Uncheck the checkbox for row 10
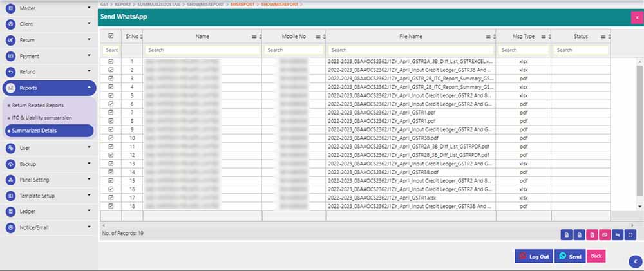The height and width of the screenshot is (271, 644). pos(111,138)
